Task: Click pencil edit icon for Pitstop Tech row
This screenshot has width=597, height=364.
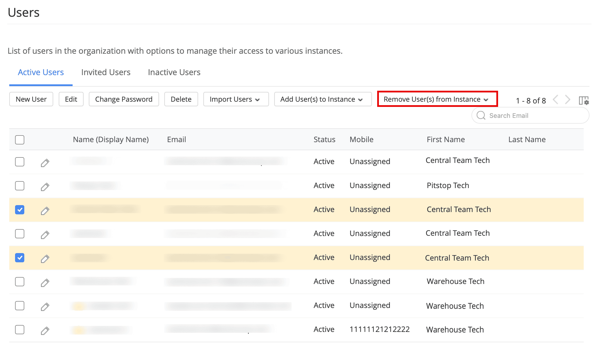Action: tap(45, 187)
